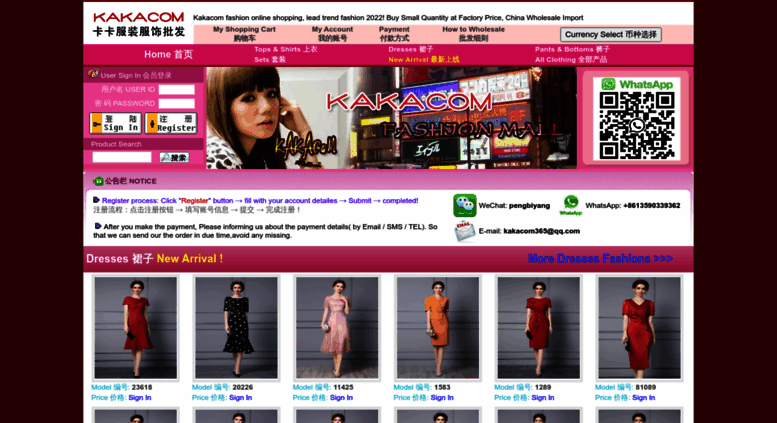The image size is (777, 423).
Task: Click Sign In price link for 20226
Action: [x=240, y=398]
